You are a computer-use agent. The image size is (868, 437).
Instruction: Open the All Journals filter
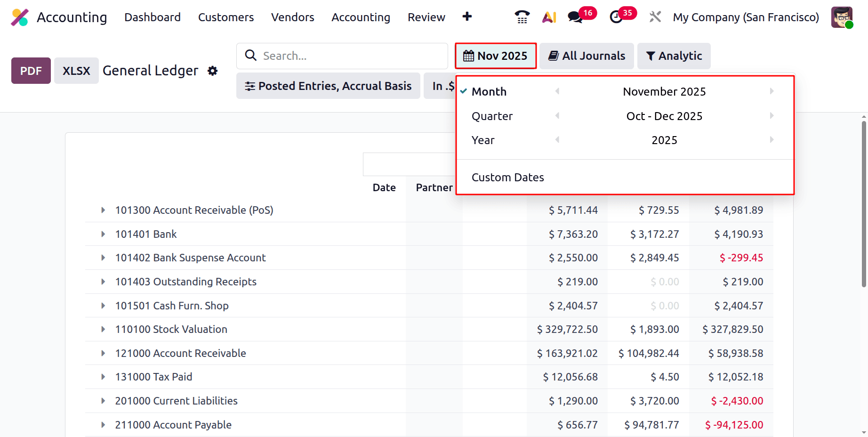[x=587, y=56]
